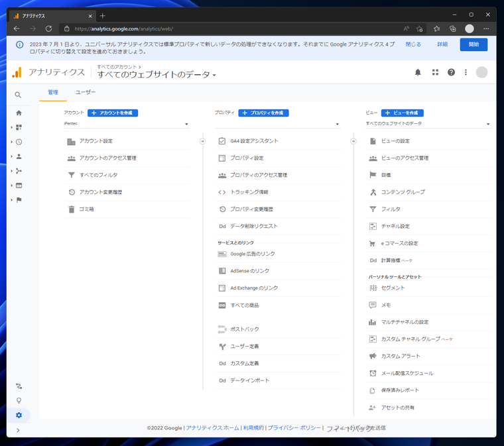This screenshot has width=504, height=446.
Task: Open Customization dashboard icon in sidebar
Action: [x=19, y=127]
